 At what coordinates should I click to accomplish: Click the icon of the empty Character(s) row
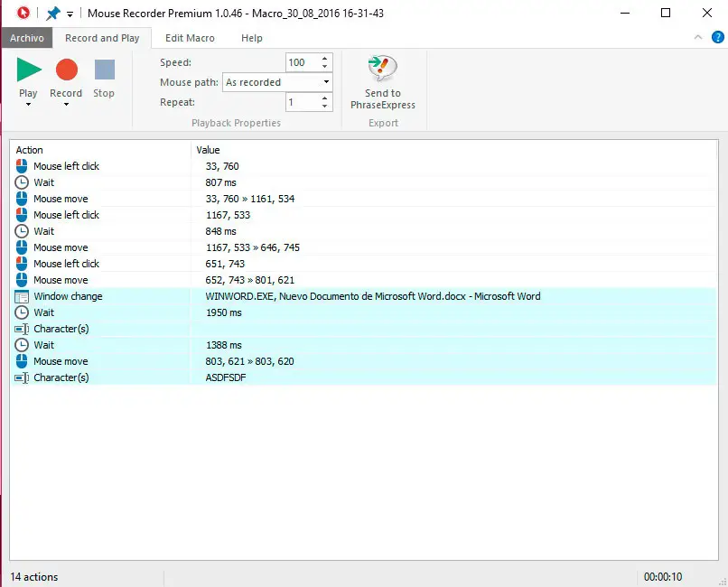(22, 329)
